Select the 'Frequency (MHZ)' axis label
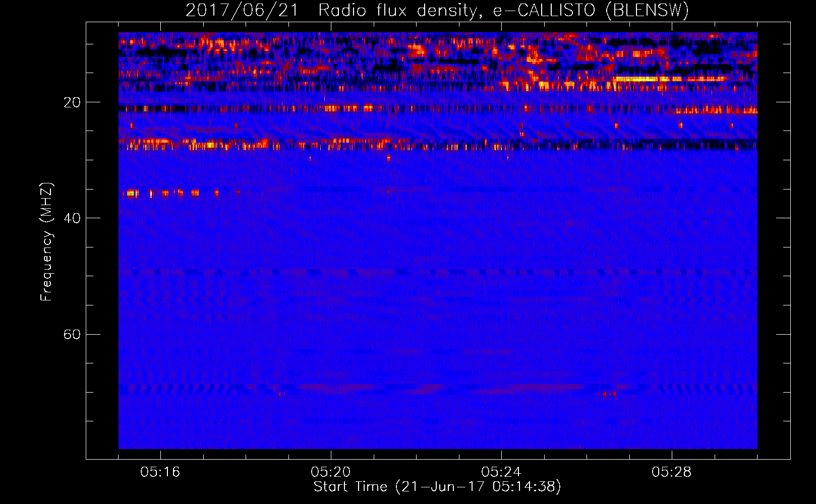Screen dimensions: 816x504 (x=46, y=242)
